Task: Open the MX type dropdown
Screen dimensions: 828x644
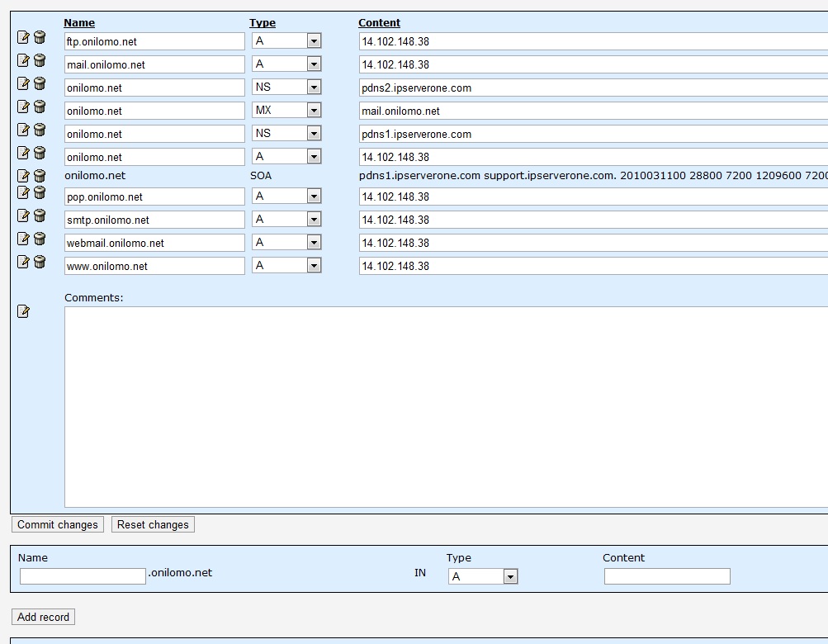Action: [x=286, y=111]
